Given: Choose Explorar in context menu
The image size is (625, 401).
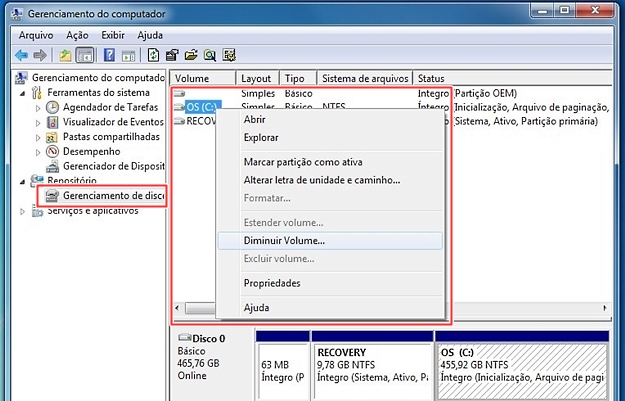Looking at the screenshot, I should (331, 138).
